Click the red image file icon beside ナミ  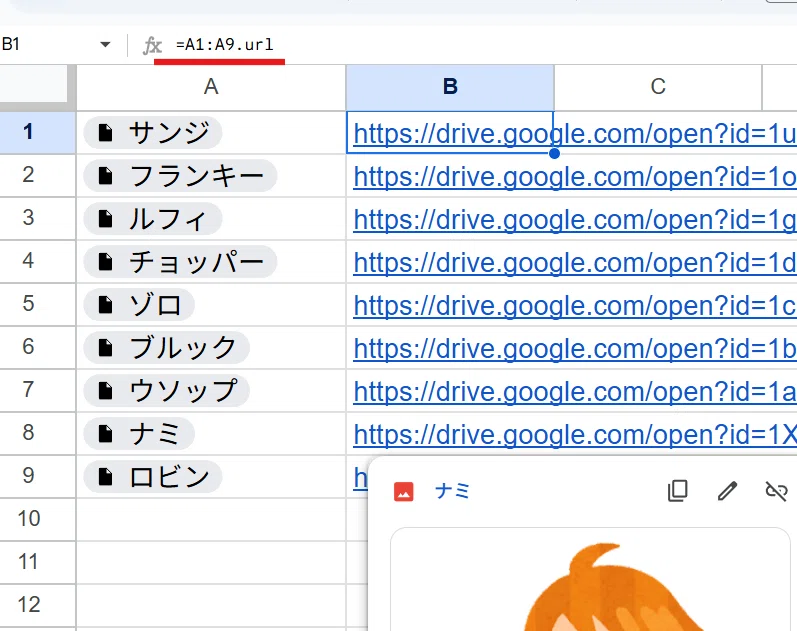pos(404,492)
